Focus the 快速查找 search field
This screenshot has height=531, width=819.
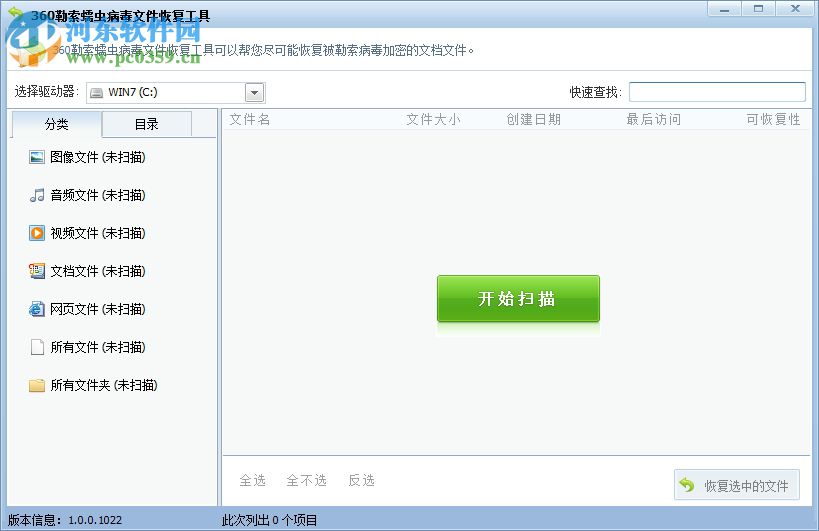point(717,92)
